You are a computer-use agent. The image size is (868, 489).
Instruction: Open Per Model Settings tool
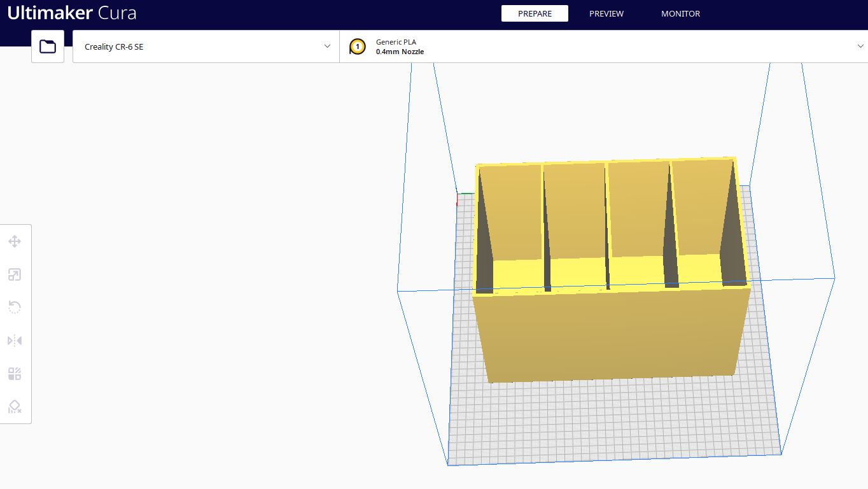pos(15,374)
